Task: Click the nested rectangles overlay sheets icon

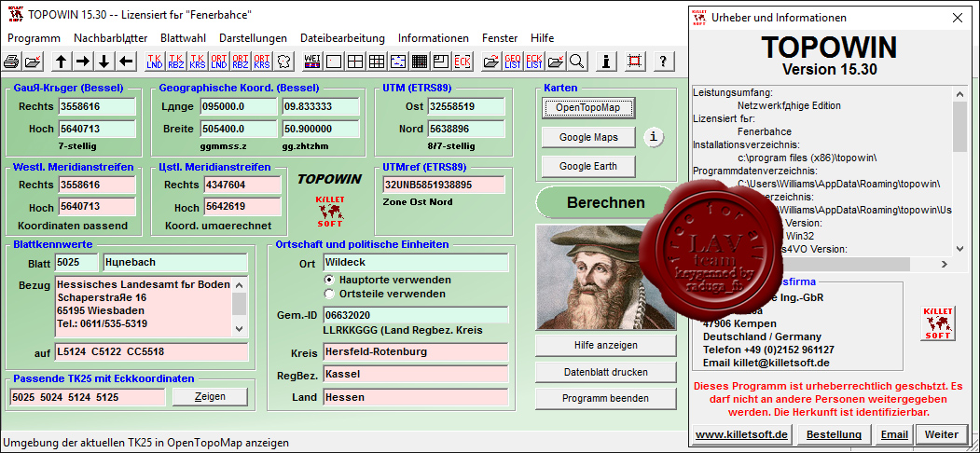Action: point(441,62)
